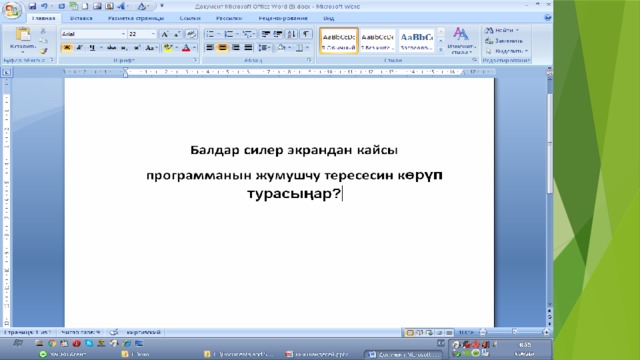Screen dimensions: 640x360
Task: Expand the styles gallery arrow
Action: click(x=441, y=50)
